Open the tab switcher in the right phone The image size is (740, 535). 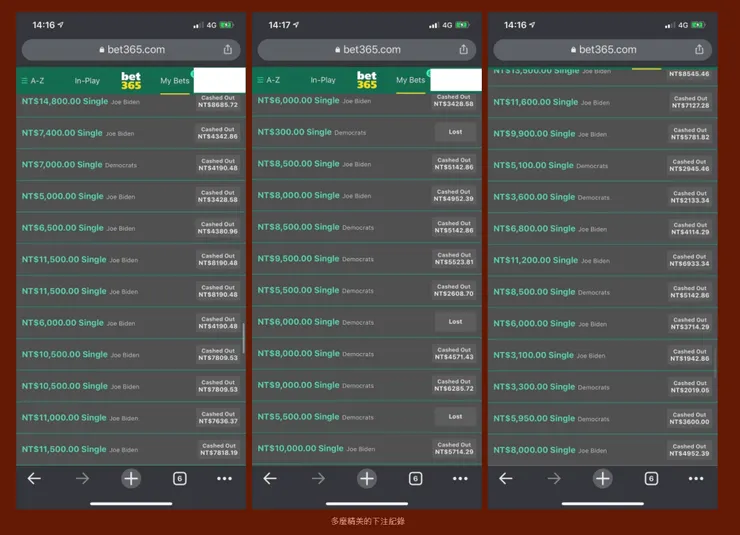[x=651, y=478]
